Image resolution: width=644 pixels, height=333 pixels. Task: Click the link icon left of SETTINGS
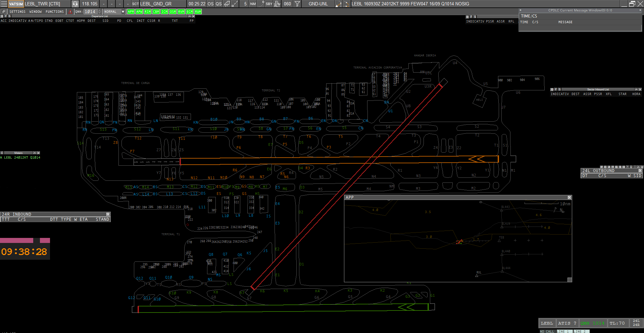point(4,11)
